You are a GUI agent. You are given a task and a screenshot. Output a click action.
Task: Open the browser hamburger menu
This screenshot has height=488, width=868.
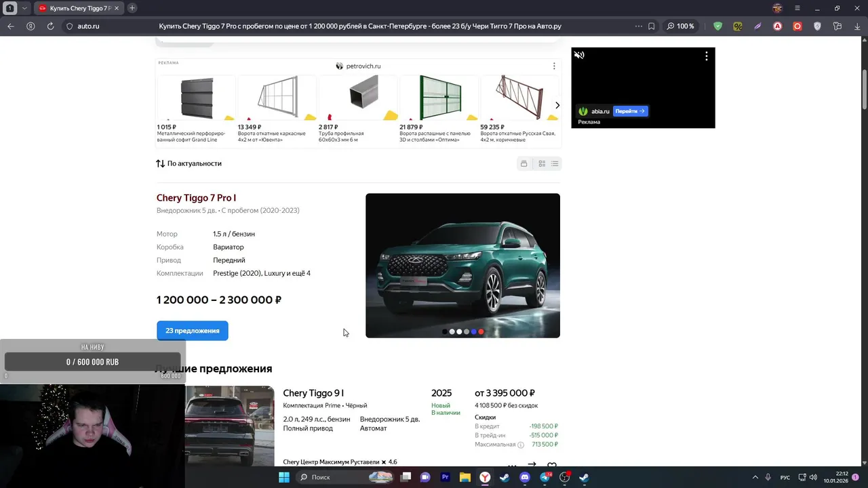pos(797,8)
